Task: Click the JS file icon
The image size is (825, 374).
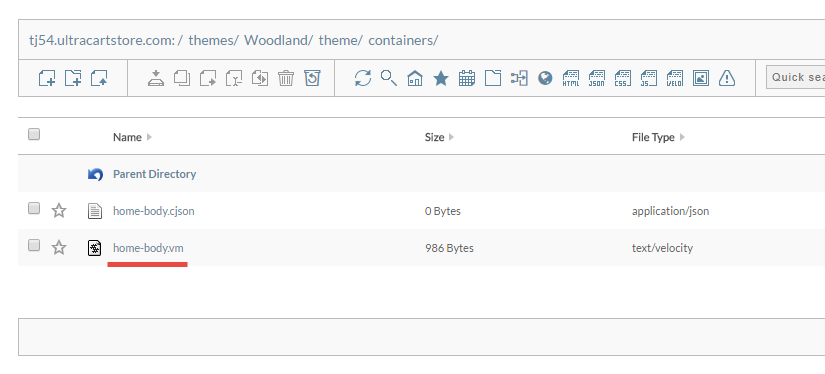Action: tap(649, 78)
